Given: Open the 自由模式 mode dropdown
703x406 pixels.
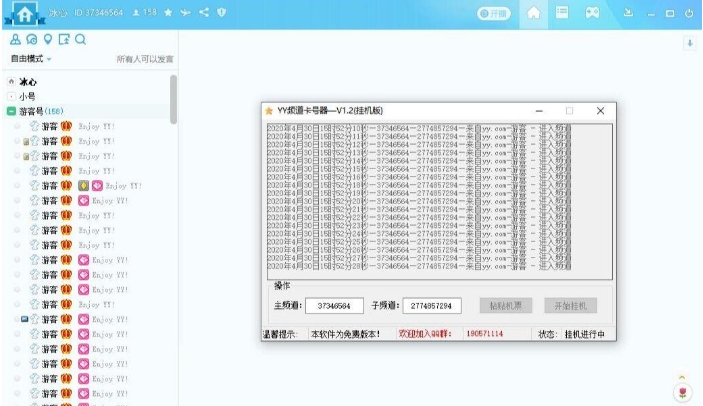Looking at the screenshot, I should pyautogui.click(x=31, y=59).
